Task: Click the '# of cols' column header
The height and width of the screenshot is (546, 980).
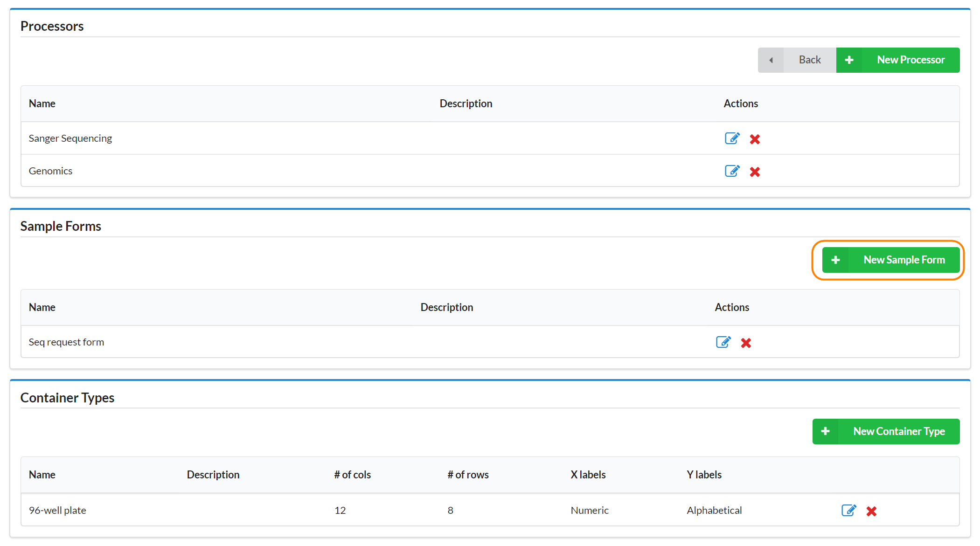Action: (352, 475)
